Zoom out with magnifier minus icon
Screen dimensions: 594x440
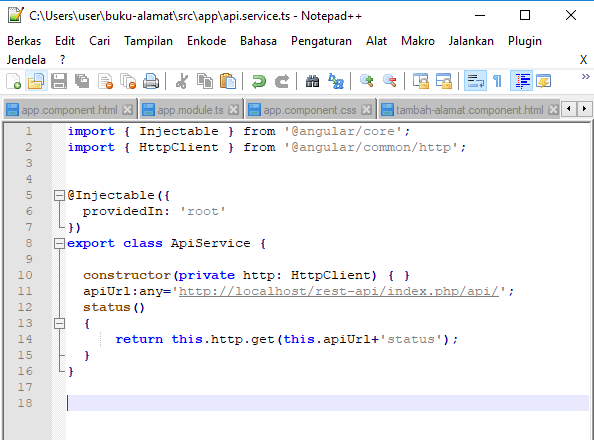pyautogui.click(x=390, y=81)
